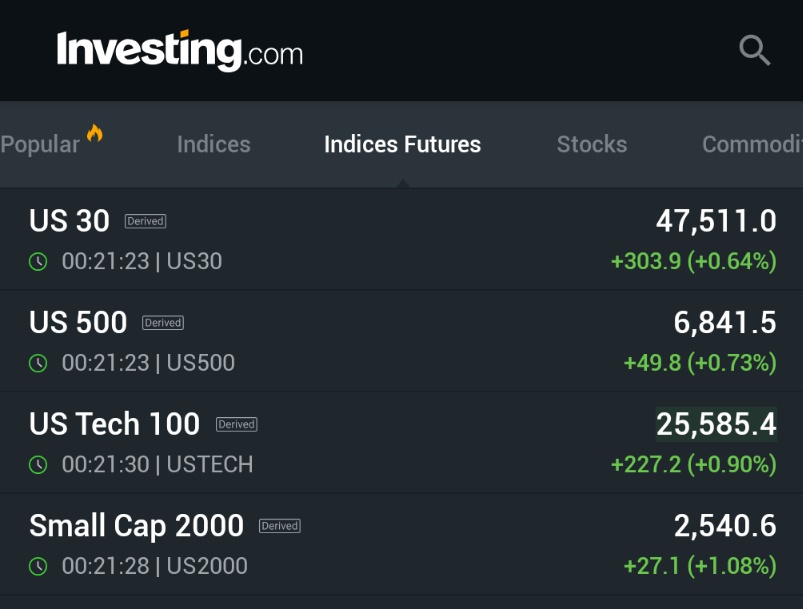Viewport: 803px width, 609px height.
Task: Click the Derived badge beside US 500
Action: coord(163,323)
